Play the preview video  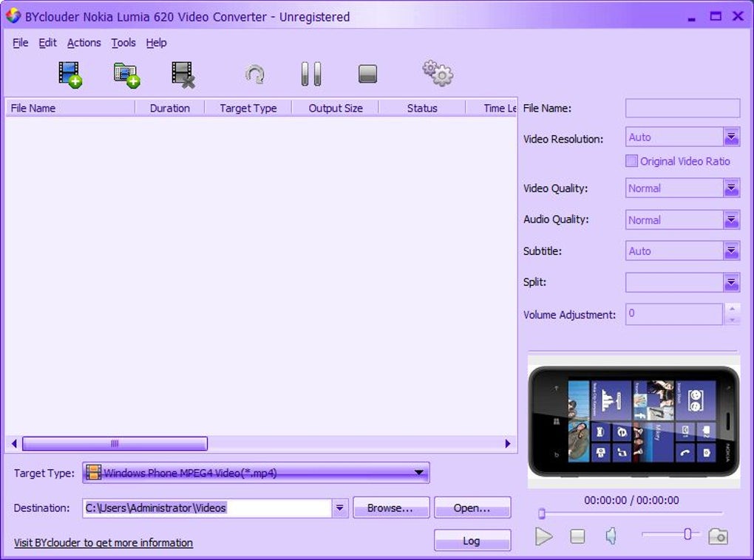[x=544, y=536]
